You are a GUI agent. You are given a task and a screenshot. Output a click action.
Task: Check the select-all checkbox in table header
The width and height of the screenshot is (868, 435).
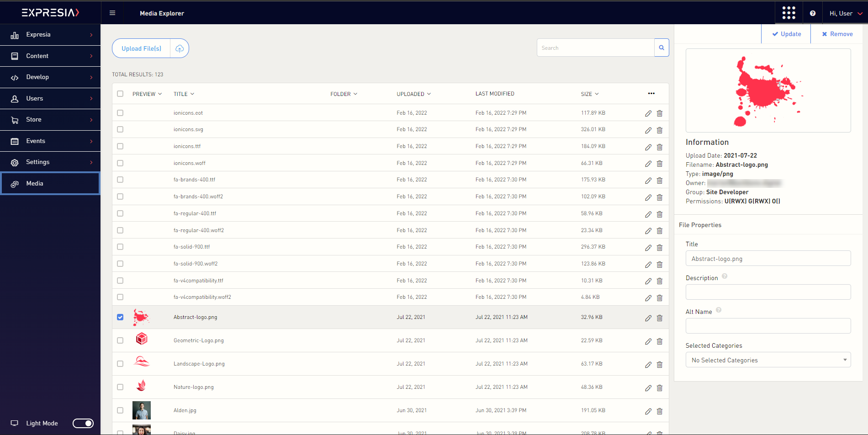point(120,94)
